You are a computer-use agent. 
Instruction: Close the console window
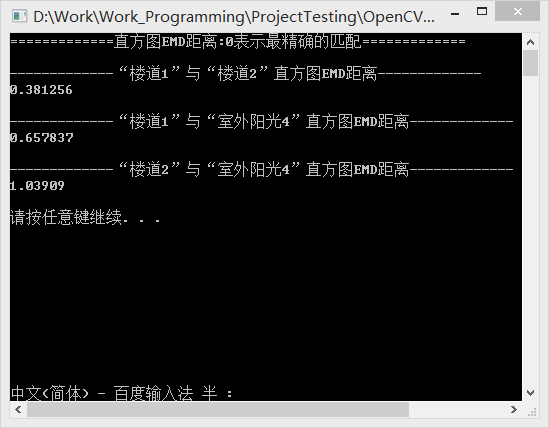click(517, 12)
